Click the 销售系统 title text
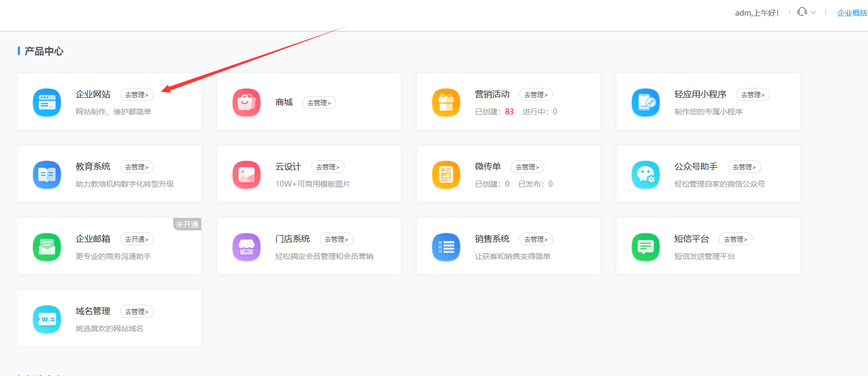The image size is (868, 376). pos(492,239)
